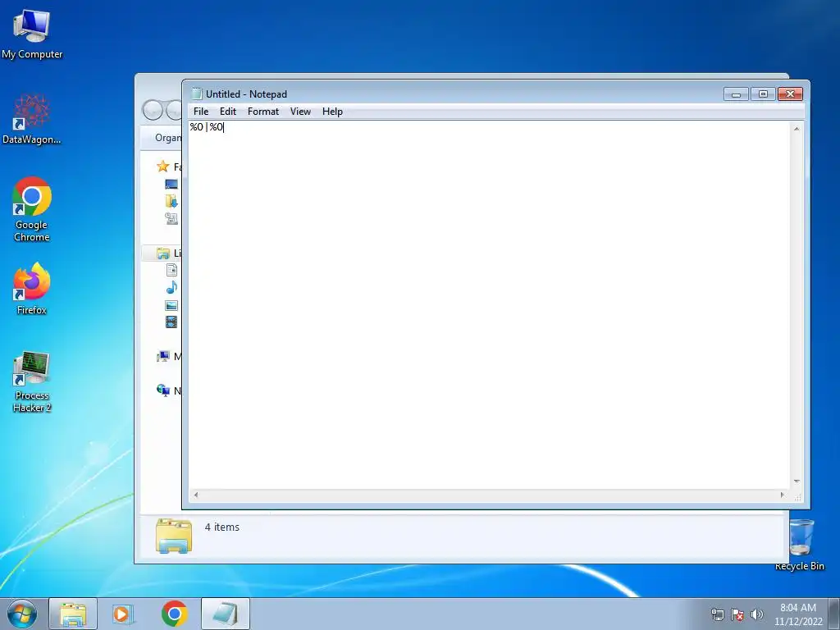Click the Favorites star in Explorer sidebar
Viewport: 840px width, 630px height.
pyautogui.click(x=163, y=167)
